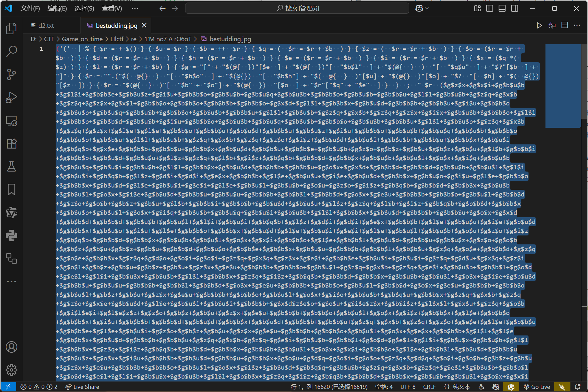Click the minimap code overview

pos(563,86)
